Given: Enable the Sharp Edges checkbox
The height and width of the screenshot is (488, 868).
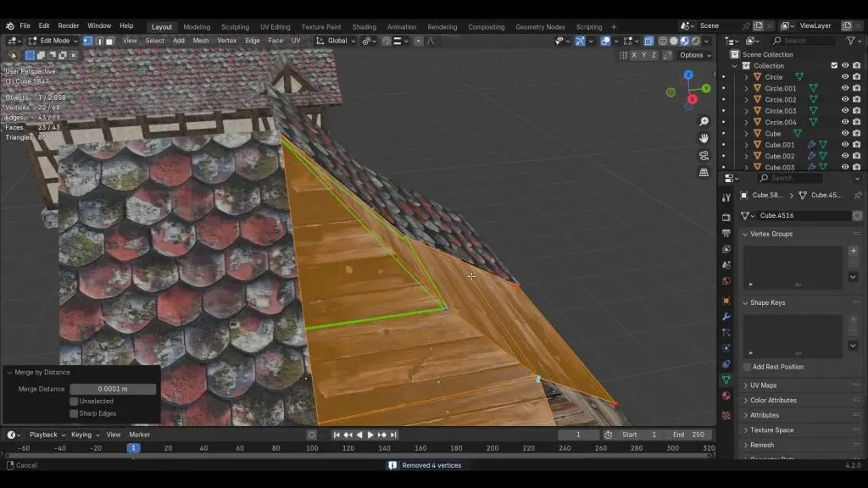Looking at the screenshot, I should pos(75,413).
